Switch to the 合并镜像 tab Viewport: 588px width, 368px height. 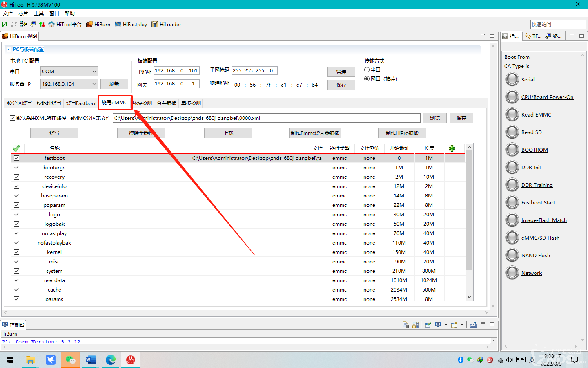167,103
